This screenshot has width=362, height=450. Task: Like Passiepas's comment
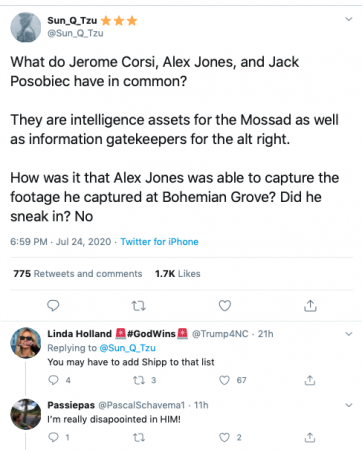pyautogui.click(x=224, y=437)
